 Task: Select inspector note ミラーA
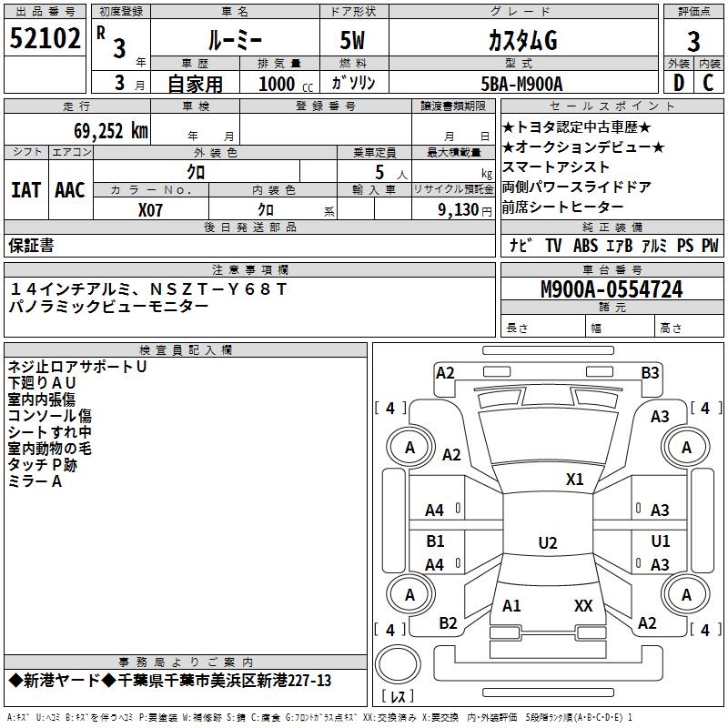(35, 481)
